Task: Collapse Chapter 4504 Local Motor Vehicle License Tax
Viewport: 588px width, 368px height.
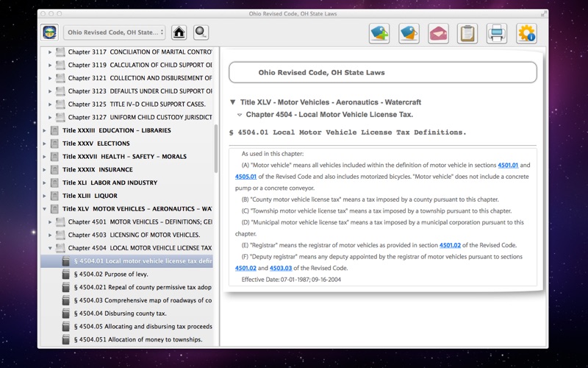Action: click(50, 248)
